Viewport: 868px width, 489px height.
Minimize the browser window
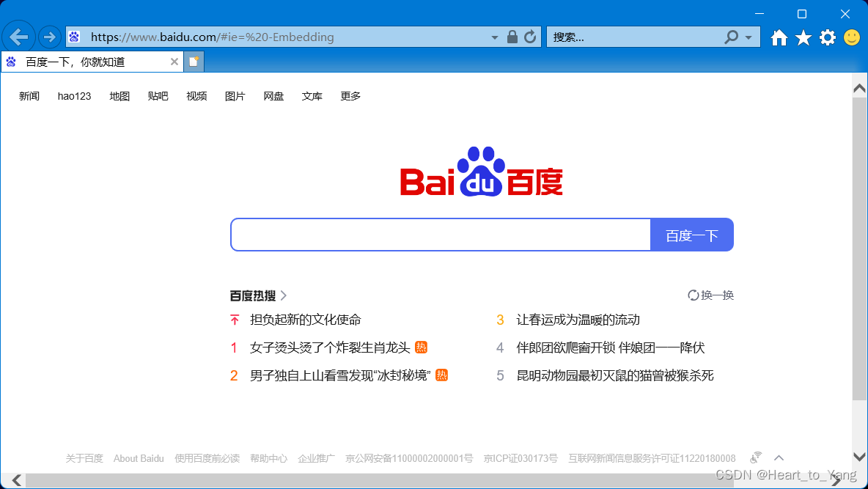click(759, 13)
